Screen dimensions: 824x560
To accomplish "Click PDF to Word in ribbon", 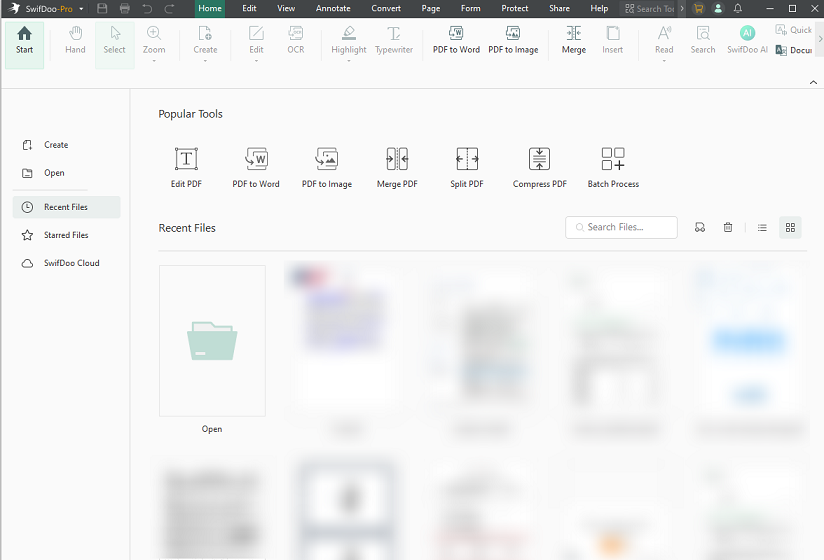I will [x=456, y=41].
